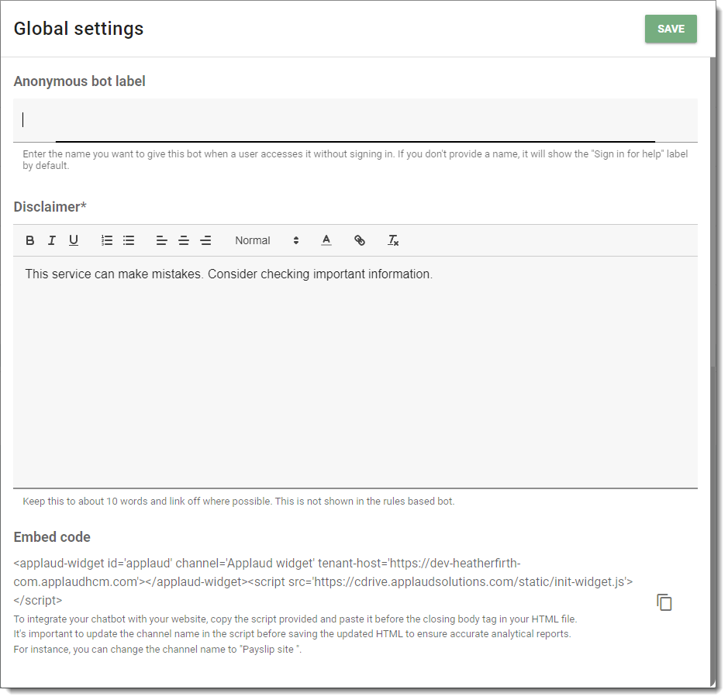Toggle italic formatting in Disclaimer editor
Screen dimensions: 728x700
pyautogui.click(x=51, y=241)
